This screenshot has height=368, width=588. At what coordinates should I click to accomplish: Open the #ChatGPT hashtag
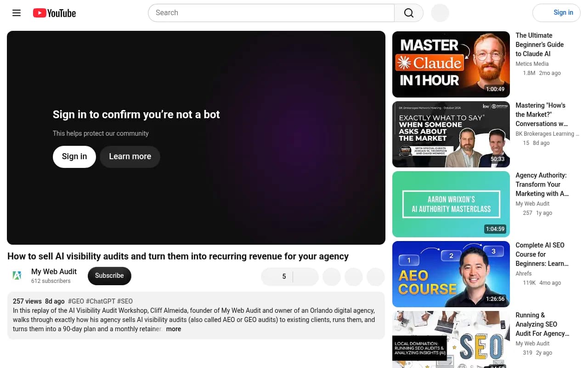coord(101,301)
